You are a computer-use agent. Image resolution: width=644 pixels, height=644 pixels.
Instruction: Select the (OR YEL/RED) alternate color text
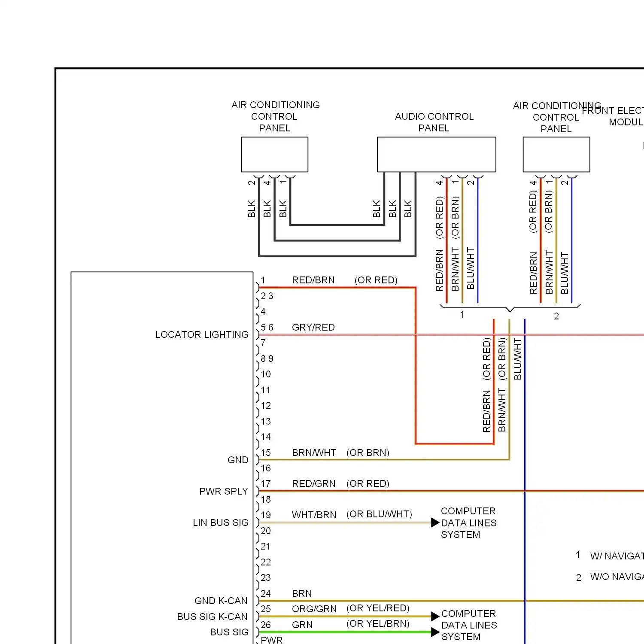click(x=378, y=608)
